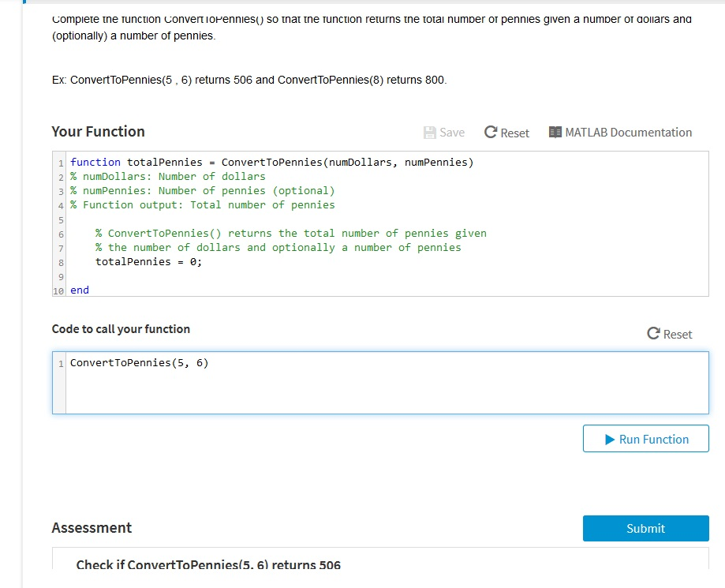
Task: Click the 'end' keyword on line 10
Action: coord(80,290)
